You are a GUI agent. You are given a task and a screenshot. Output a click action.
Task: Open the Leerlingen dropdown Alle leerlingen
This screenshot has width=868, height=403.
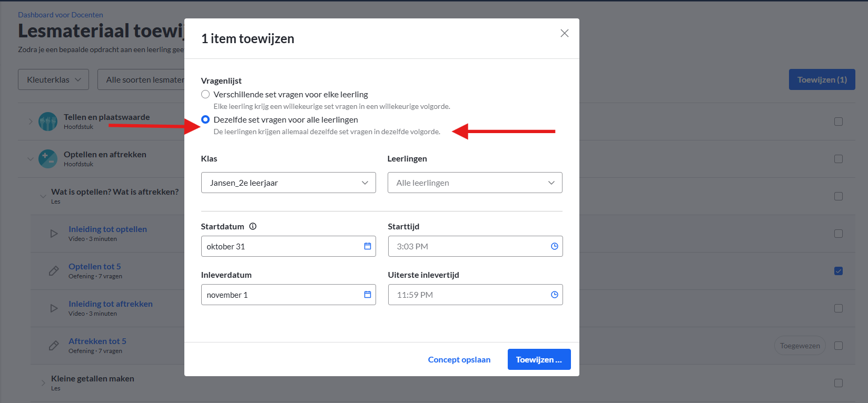click(x=475, y=183)
